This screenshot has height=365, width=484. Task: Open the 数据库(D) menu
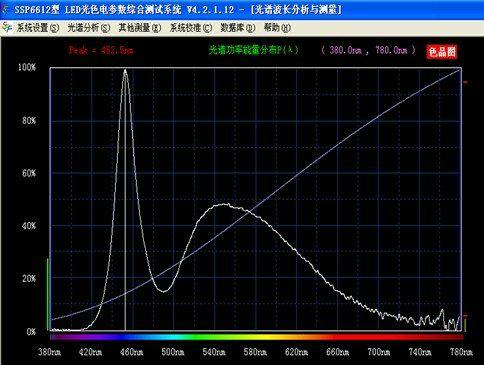tap(238, 28)
